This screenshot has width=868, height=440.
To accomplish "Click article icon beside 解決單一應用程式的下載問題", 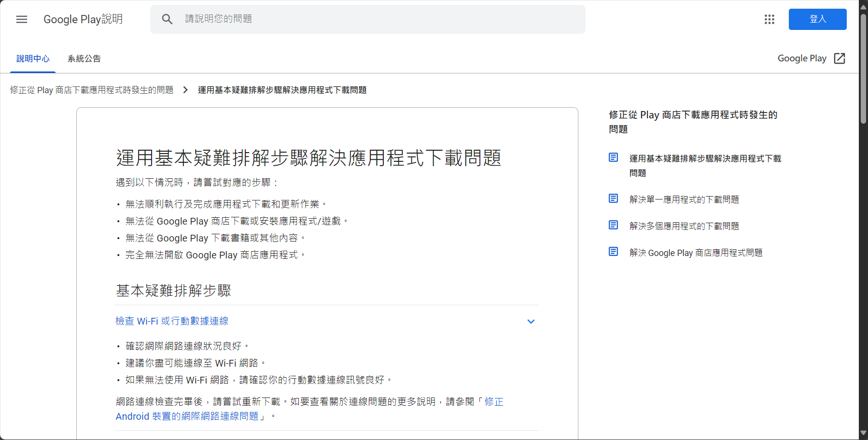I will tap(614, 199).
